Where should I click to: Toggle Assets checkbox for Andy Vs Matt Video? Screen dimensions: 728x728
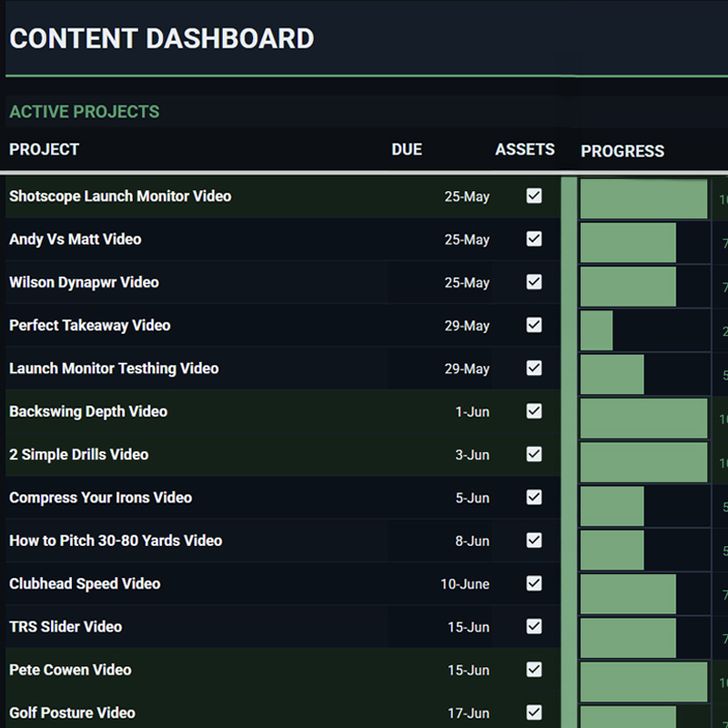point(534,239)
